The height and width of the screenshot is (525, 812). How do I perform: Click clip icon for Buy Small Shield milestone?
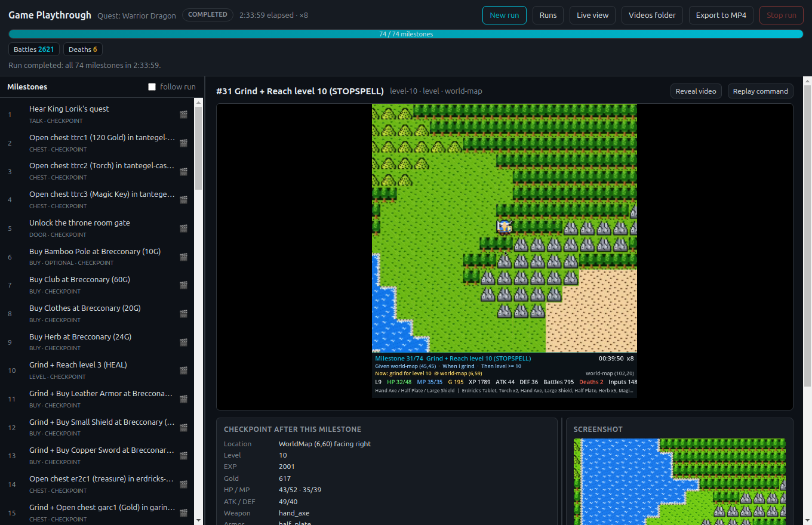183,428
